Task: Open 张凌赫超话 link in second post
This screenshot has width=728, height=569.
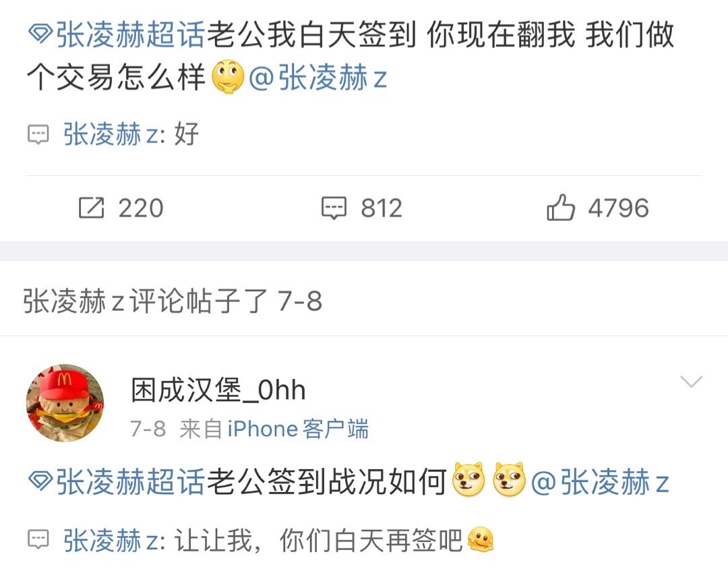Action: click(x=131, y=481)
